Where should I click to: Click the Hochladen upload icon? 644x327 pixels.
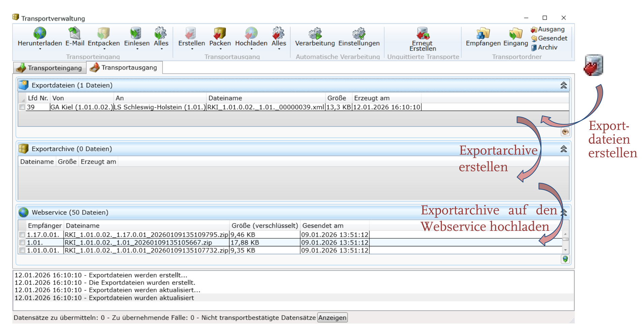tap(251, 33)
